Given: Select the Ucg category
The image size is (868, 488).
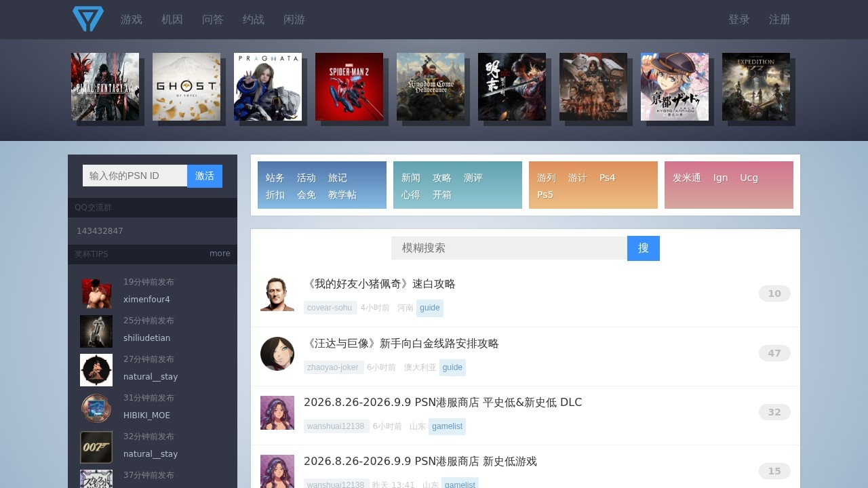Looking at the screenshot, I should (749, 178).
